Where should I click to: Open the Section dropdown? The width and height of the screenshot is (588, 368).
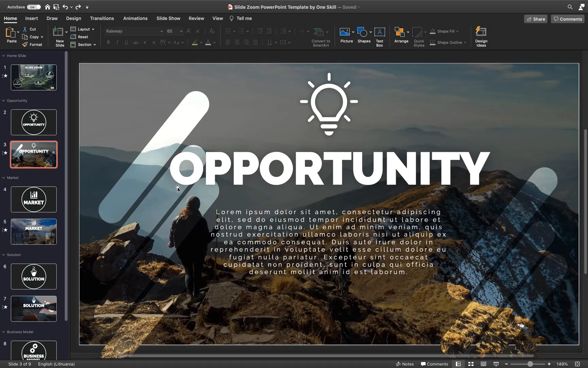(x=83, y=45)
